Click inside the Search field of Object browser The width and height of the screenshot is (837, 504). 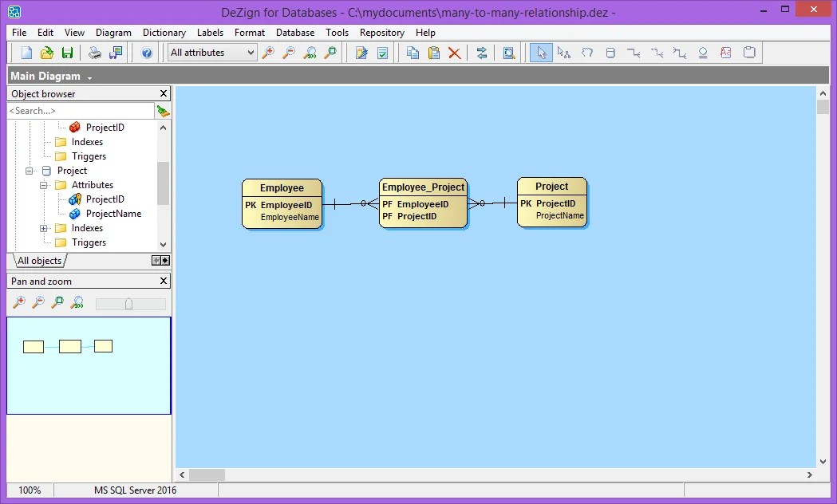coord(80,110)
